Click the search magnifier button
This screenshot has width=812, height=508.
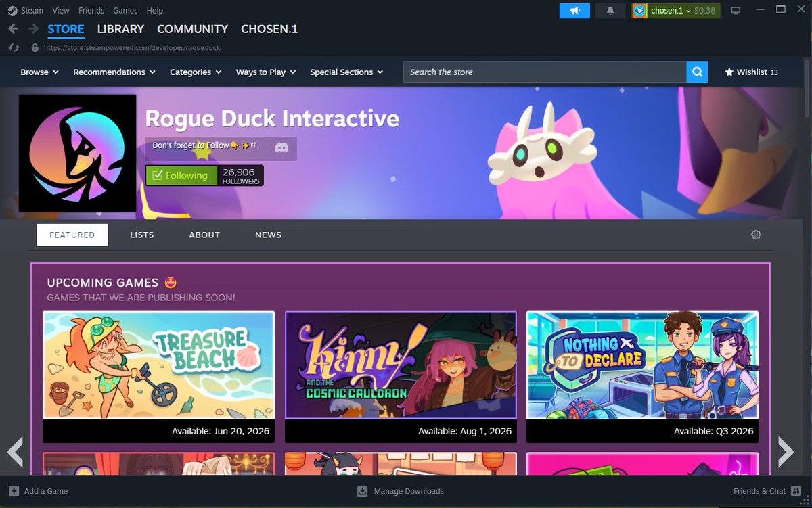click(697, 72)
